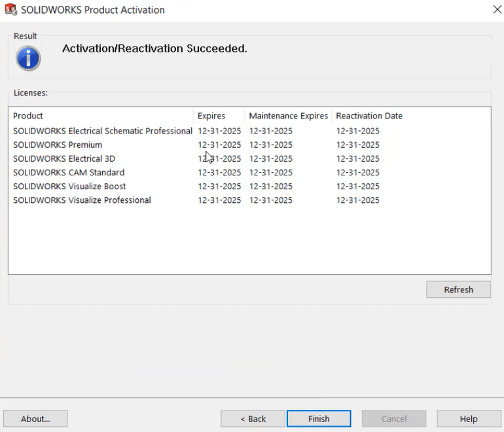Highlight the SOLIDWORKS Visualize Boost license
Screen dimensions: 504x432
69,187
